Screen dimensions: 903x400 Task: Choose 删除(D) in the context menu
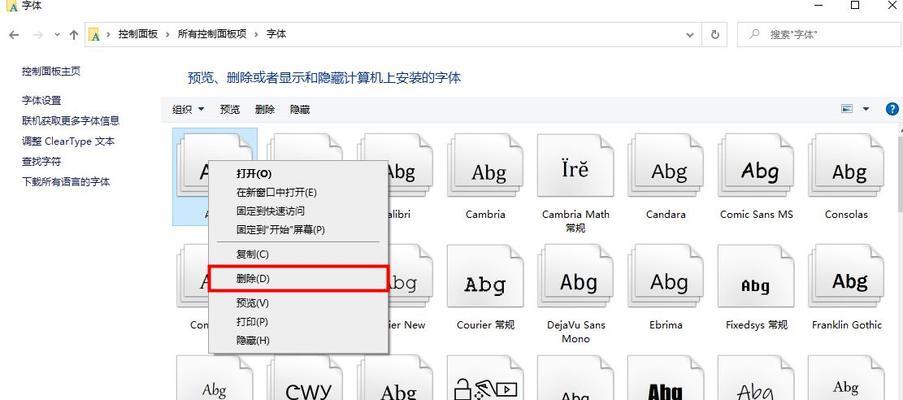298,278
